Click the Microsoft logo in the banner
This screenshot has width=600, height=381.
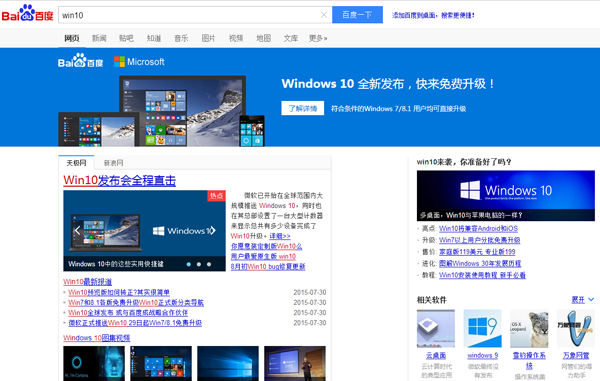coord(139,62)
